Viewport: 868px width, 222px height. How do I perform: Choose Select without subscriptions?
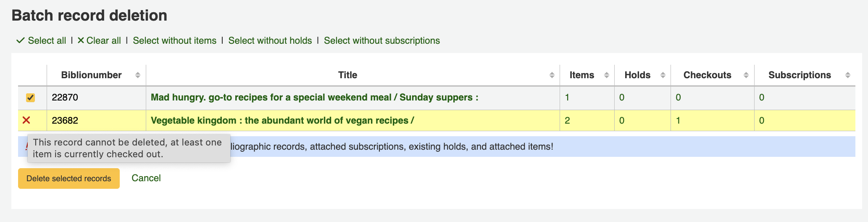381,41
